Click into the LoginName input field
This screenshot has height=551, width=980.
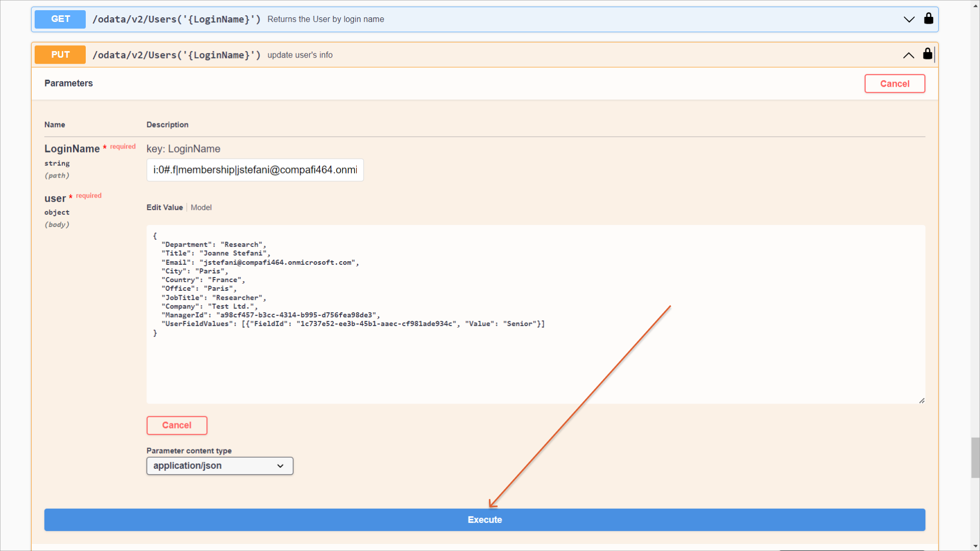(255, 170)
